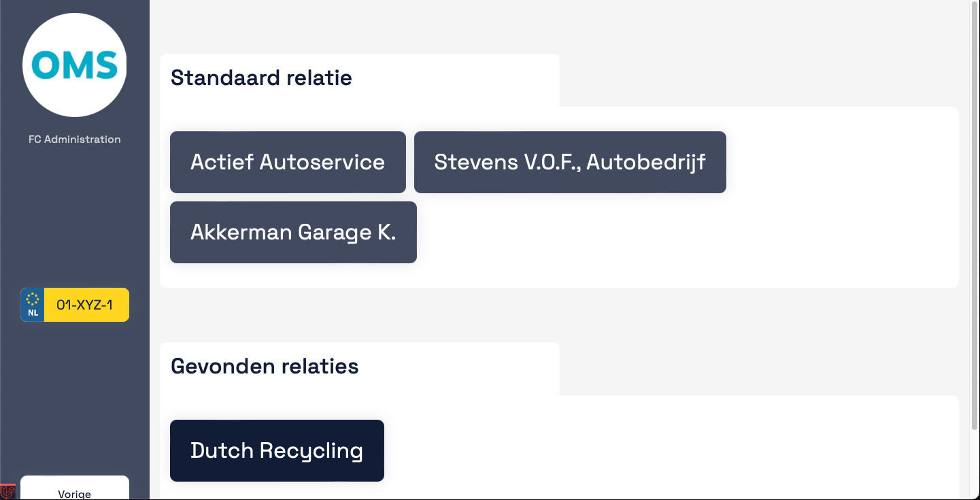Image resolution: width=980 pixels, height=500 pixels.
Task: Select license plate 01-XYZ-1
Action: [x=75, y=305]
